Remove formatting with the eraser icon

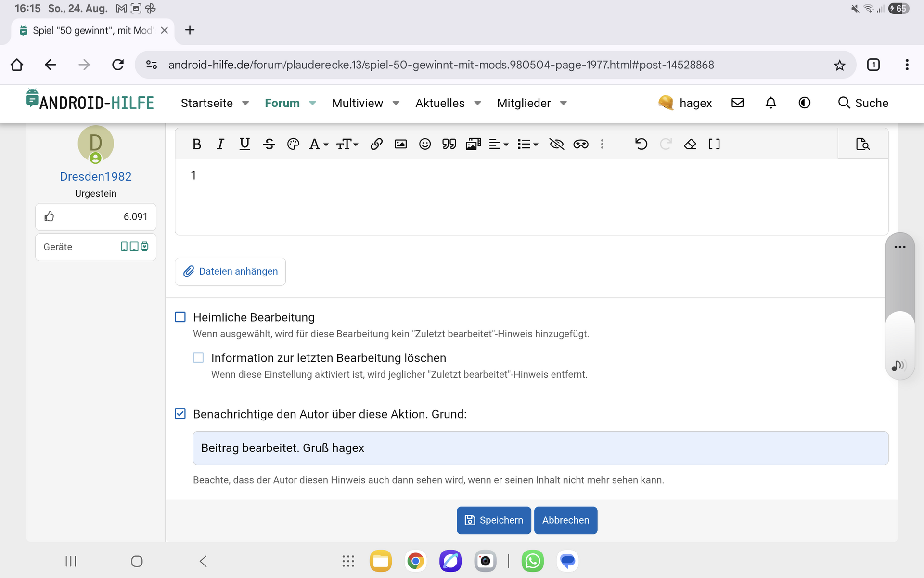click(690, 144)
